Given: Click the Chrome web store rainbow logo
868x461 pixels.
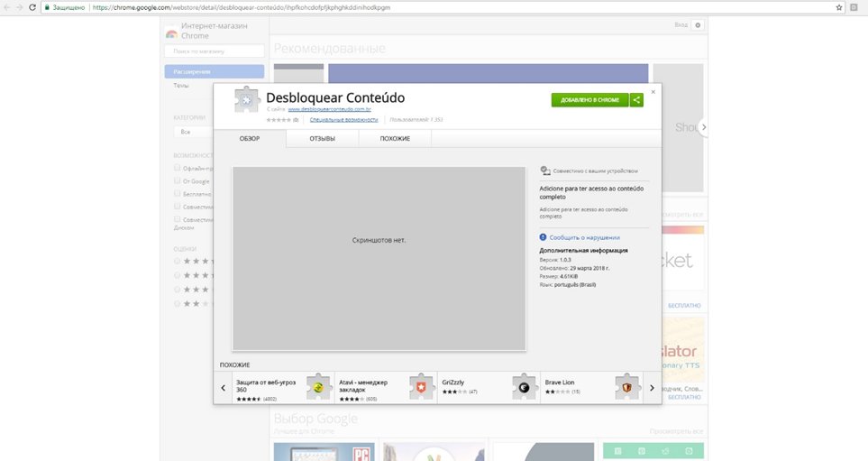Looking at the screenshot, I should [x=171, y=33].
